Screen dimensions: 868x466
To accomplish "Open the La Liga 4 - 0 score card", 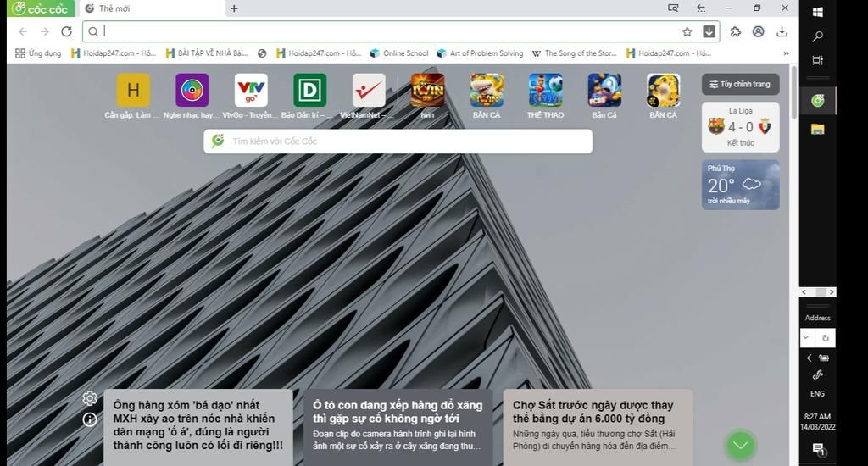I will (741, 127).
